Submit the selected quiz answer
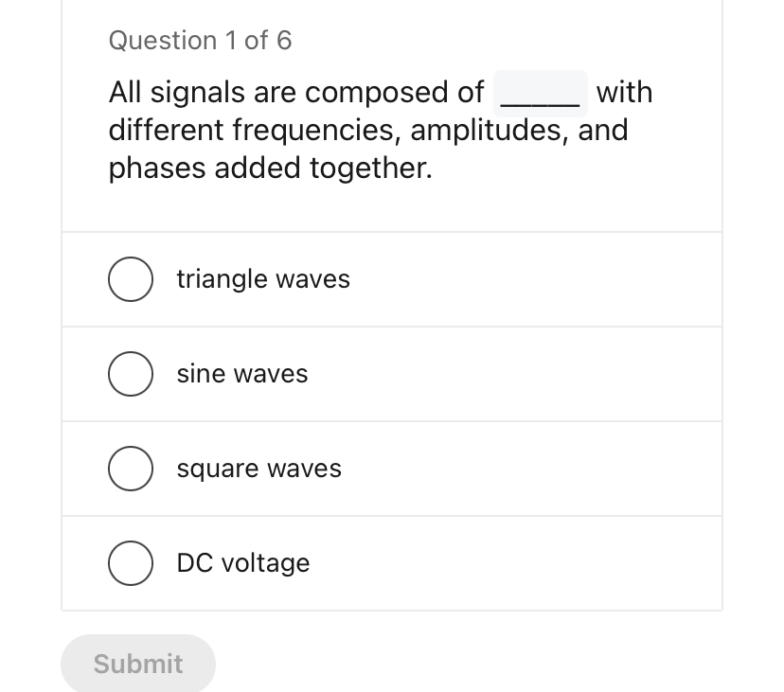 click(137, 664)
